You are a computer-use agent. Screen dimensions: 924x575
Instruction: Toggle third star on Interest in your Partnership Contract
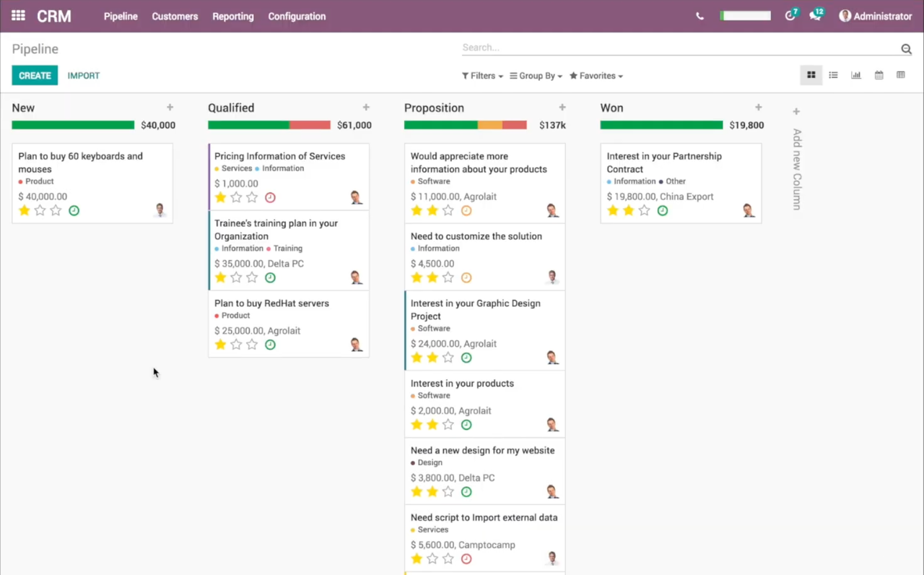click(643, 210)
